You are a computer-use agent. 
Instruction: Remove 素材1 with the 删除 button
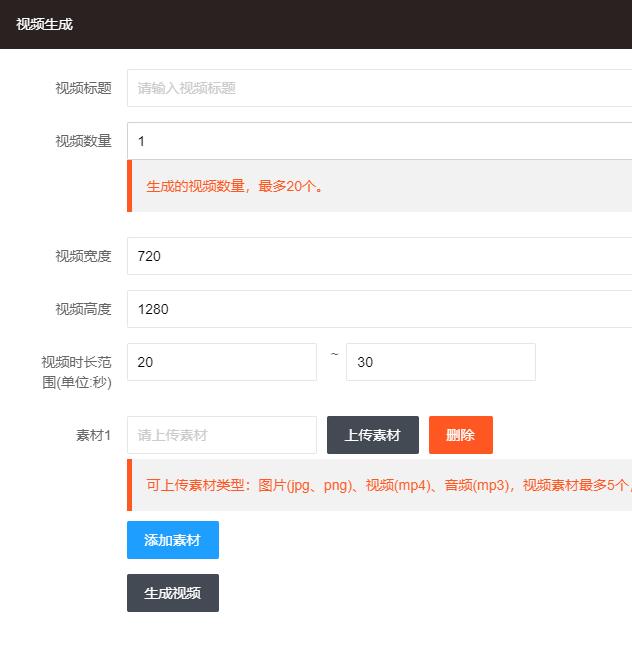pos(461,435)
